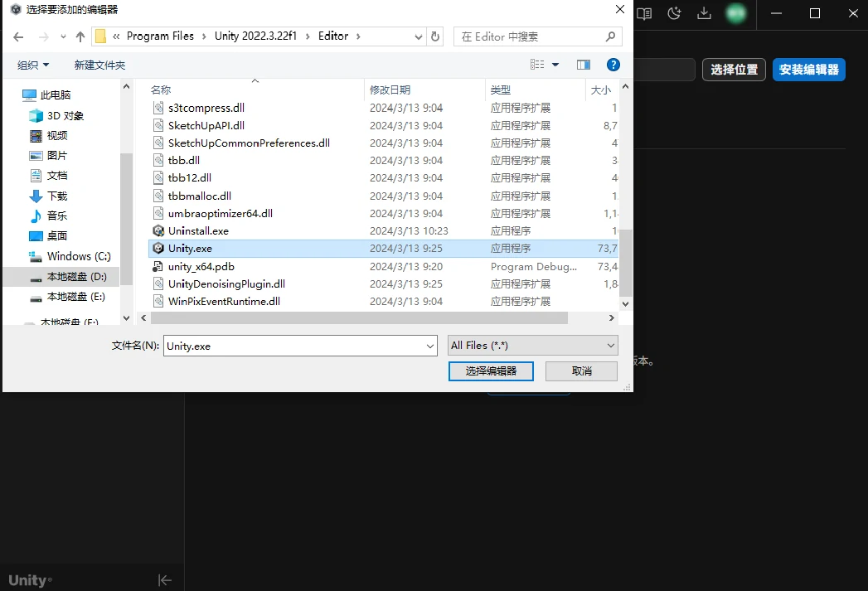Click the search box 在 Editor 中搜索
The width and height of the screenshot is (868, 591).
click(531, 36)
